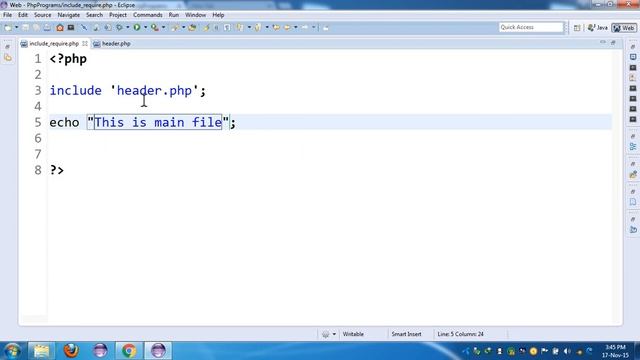This screenshot has width=640, height=360.
Task: Open the Commands menu
Action: pyautogui.click(x=148, y=15)
